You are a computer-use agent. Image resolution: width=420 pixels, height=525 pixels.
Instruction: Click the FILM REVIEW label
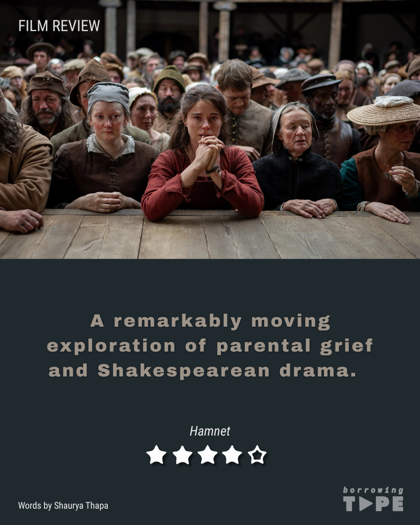click(59, 26)
